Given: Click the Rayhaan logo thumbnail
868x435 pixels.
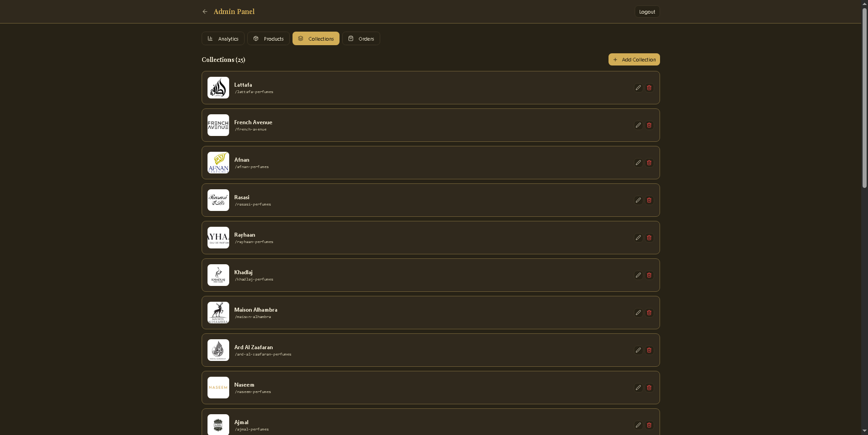Looking at the screenshot, I should [x=218, y=238].
